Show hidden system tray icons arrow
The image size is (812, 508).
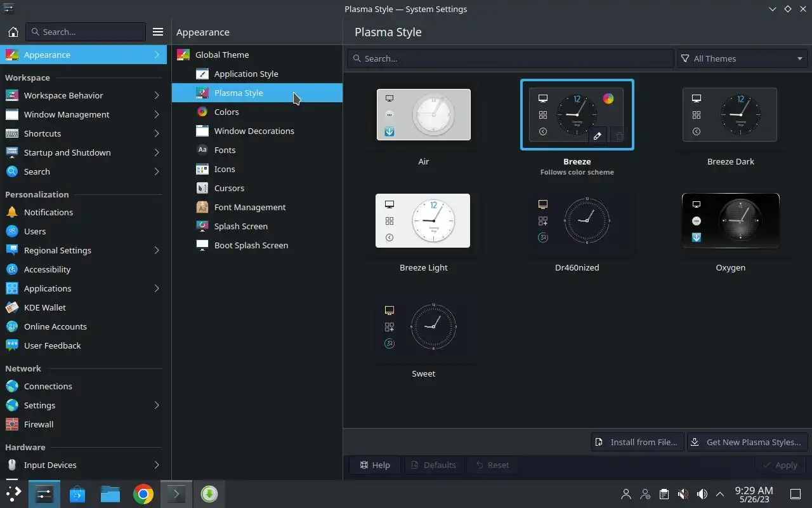tap(720, 494)
